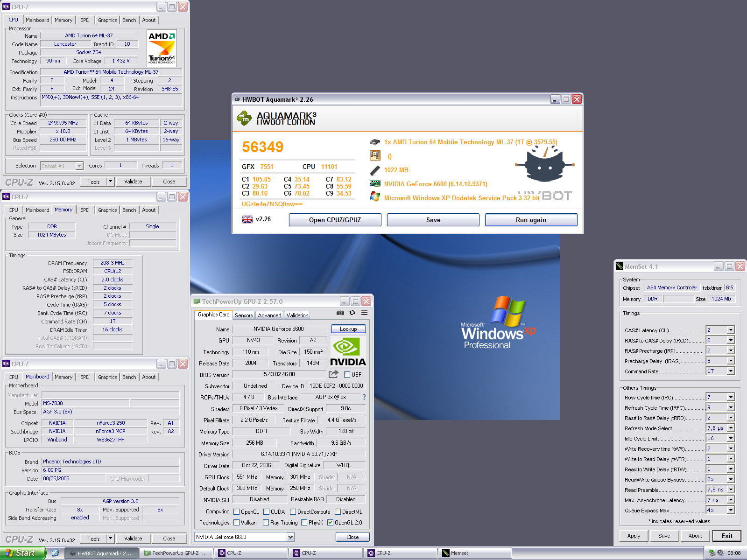Expand the NVIDIA GeForce 6600 GPU selector dropdown
This screenshot has height=560, width=747.
(290, 537)
